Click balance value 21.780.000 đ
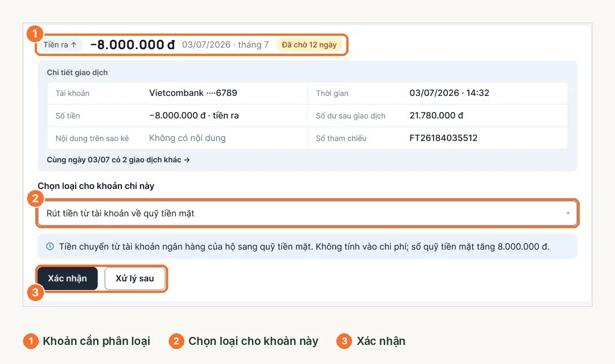615x364 pixels. [x=436, y=116]
